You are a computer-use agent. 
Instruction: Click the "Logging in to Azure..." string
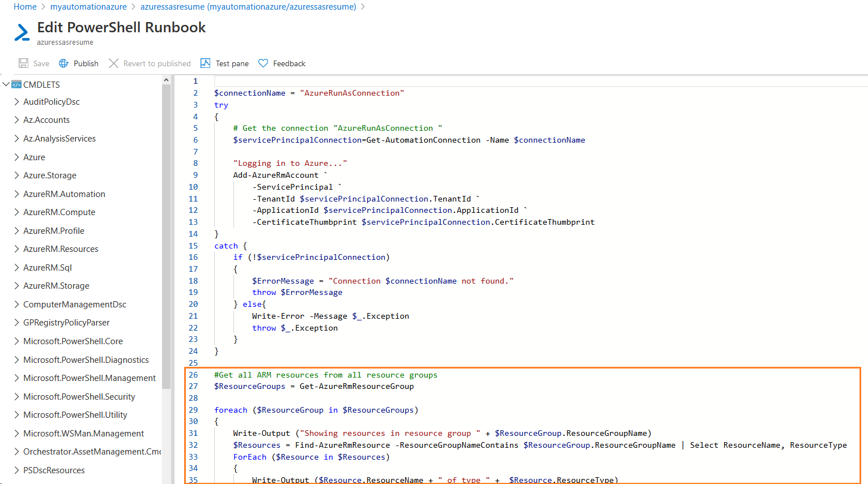tap(290, 163)
